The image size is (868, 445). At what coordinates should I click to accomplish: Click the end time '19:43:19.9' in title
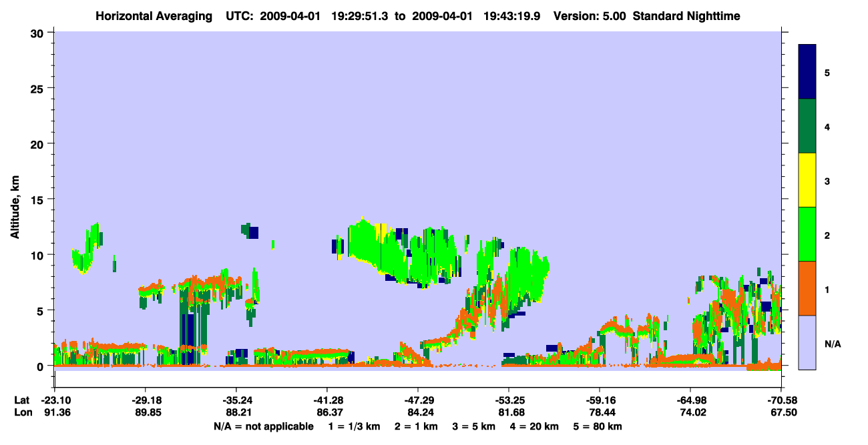click(x=511, y=15)
